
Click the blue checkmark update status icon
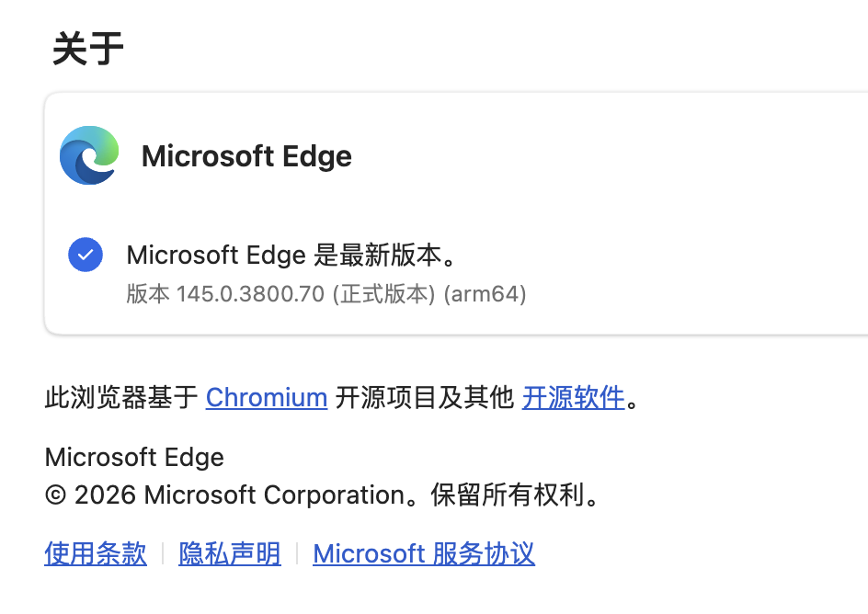[x=86, y=255]
